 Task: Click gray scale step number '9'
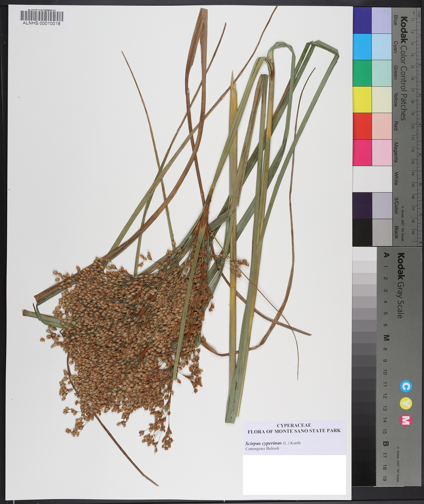click(385, 361)
